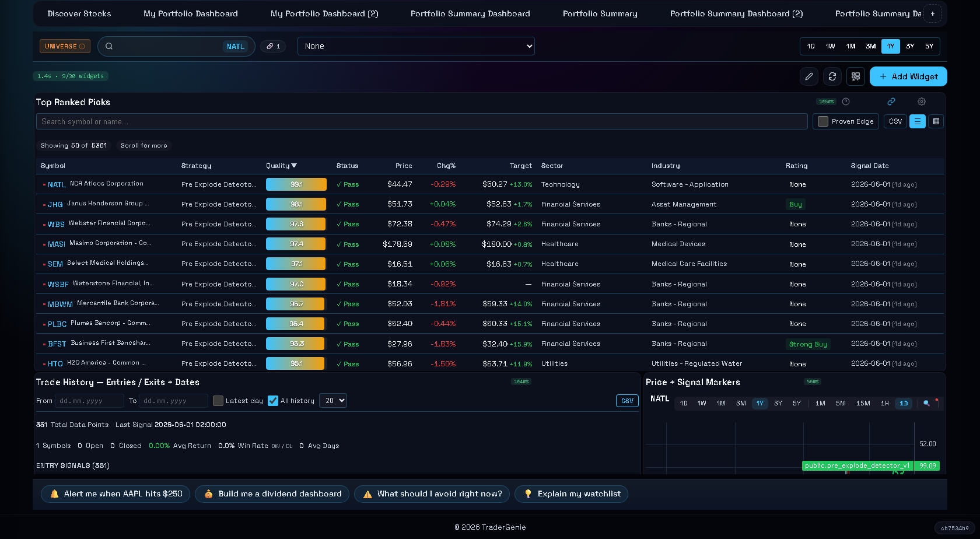Click the Add Widget button
980x539 pixels.
pyautogui.click(x=908, y=76)
